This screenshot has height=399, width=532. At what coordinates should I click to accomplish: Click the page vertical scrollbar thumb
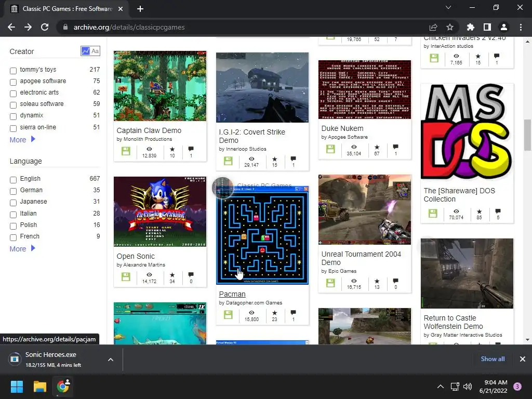pyautogui.click(x=527, y=135)
